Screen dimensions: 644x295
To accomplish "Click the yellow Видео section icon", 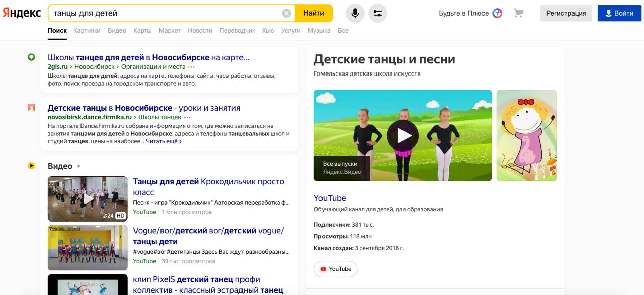I will click(x=31, y=166).
